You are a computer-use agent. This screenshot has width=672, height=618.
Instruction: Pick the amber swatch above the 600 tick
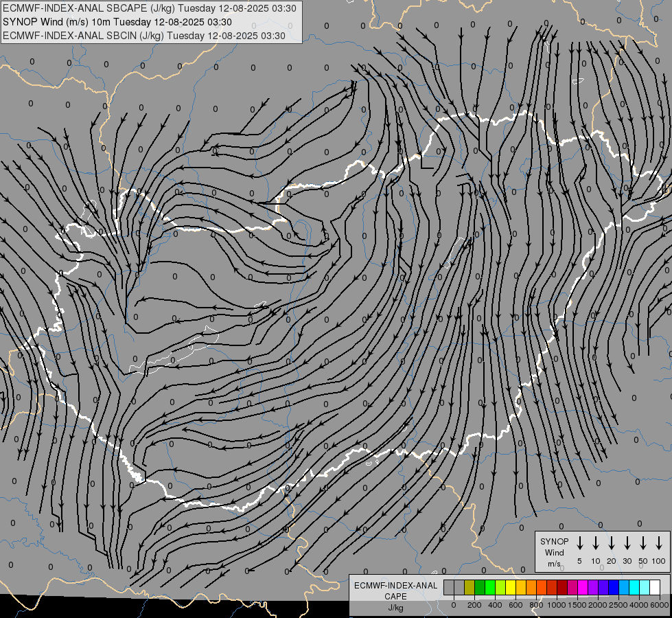click(x=521, y=588)
